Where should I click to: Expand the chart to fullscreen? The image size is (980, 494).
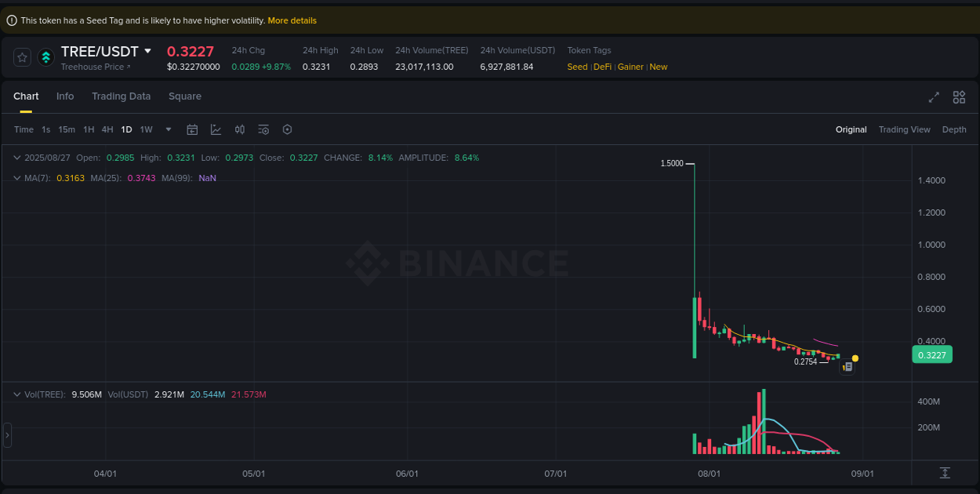(933, 97)
